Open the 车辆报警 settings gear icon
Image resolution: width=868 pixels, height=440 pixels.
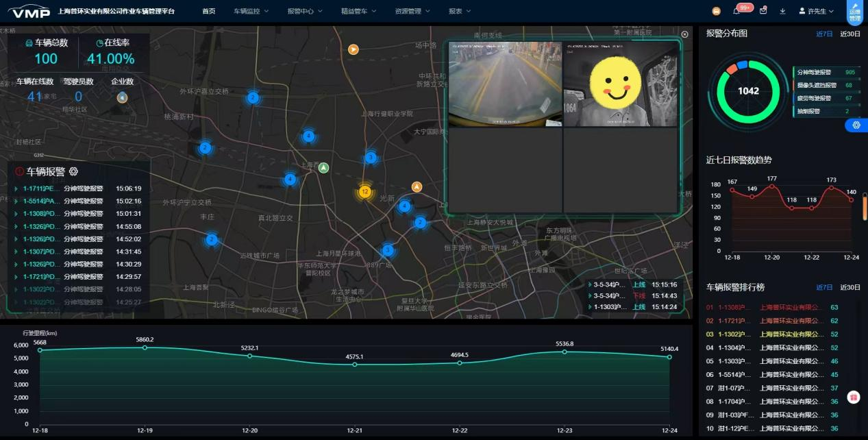click(74, 171)
